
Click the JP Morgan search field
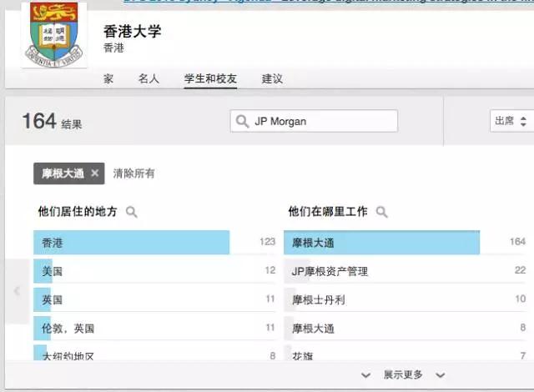(321, 122)
